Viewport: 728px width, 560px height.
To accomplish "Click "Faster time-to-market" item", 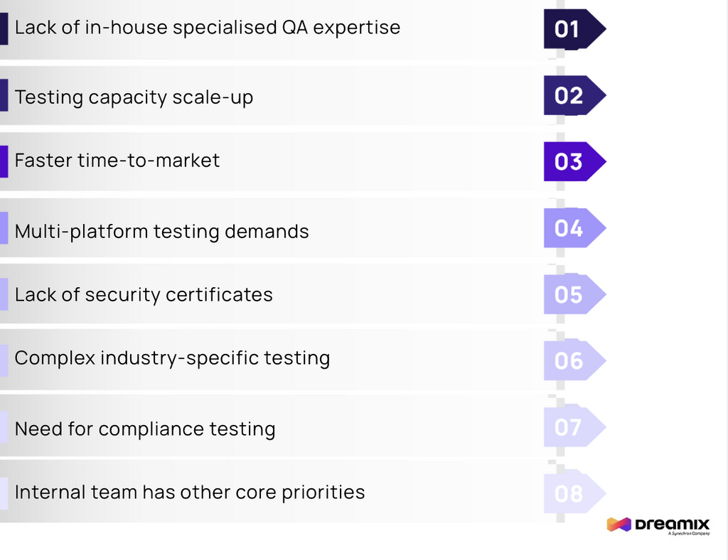I will [117, 161].
